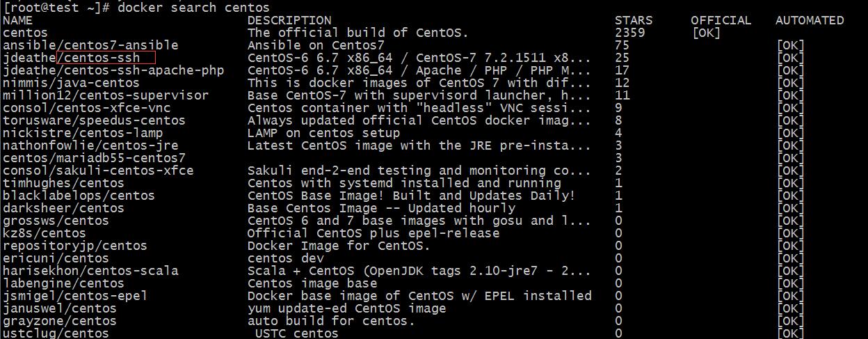
Task: Select the centos/mariadb55-centos7 image name
Action: pos(94,158)
